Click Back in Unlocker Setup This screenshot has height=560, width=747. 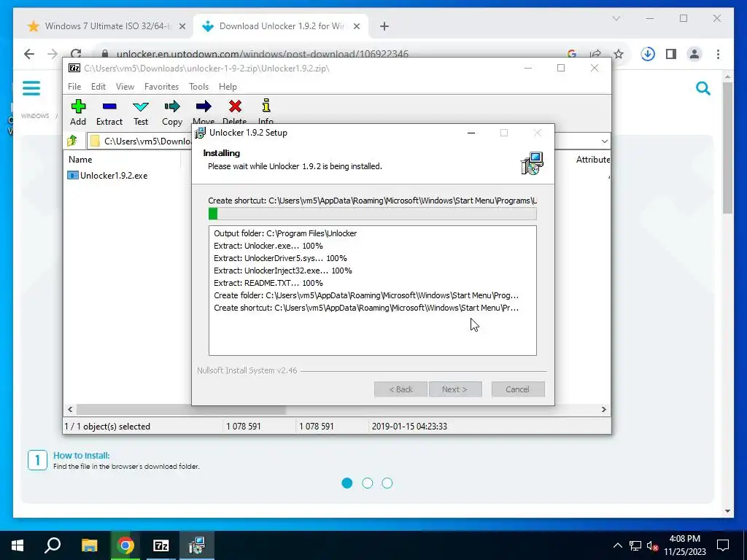tap(400, 389)
